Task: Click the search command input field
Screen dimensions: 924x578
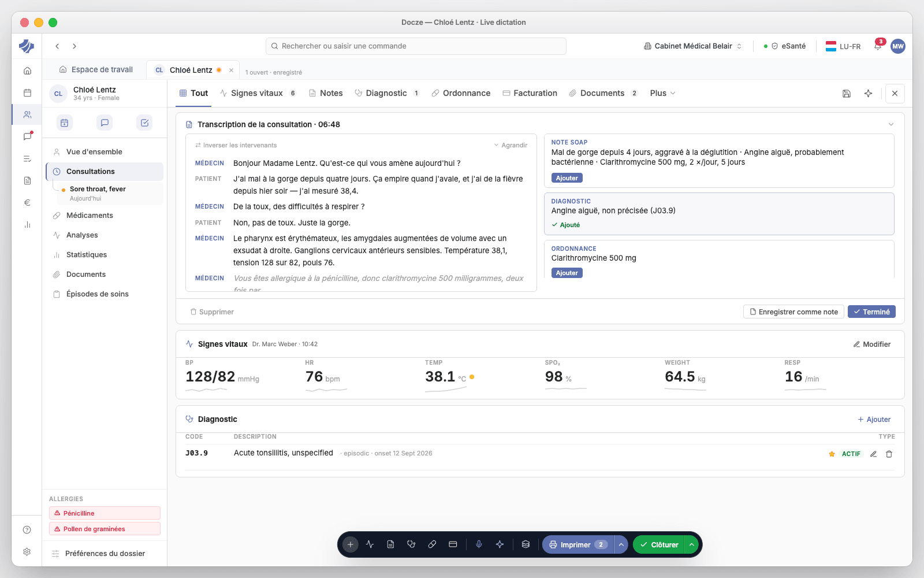Action: (x=416, y=46)
